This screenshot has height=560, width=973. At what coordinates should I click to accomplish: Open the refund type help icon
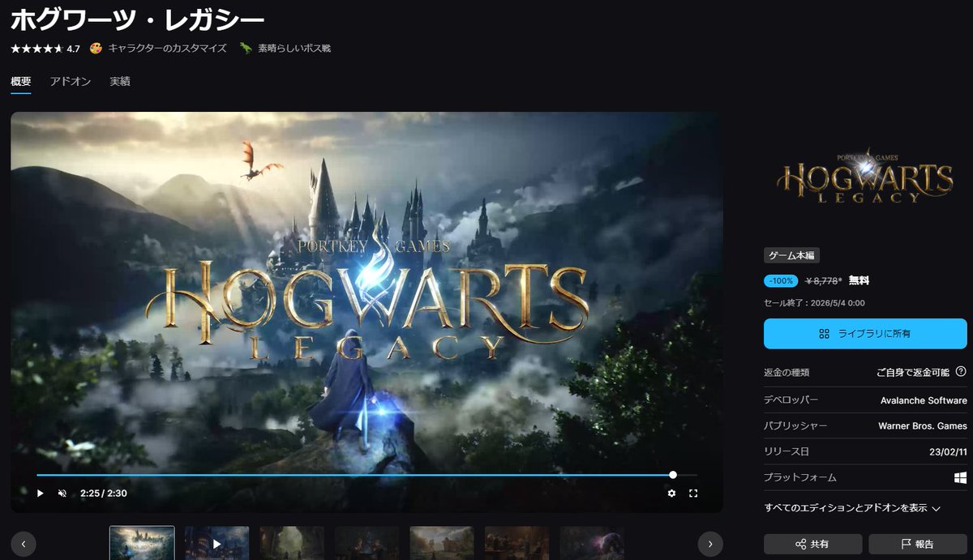point(961,371)
